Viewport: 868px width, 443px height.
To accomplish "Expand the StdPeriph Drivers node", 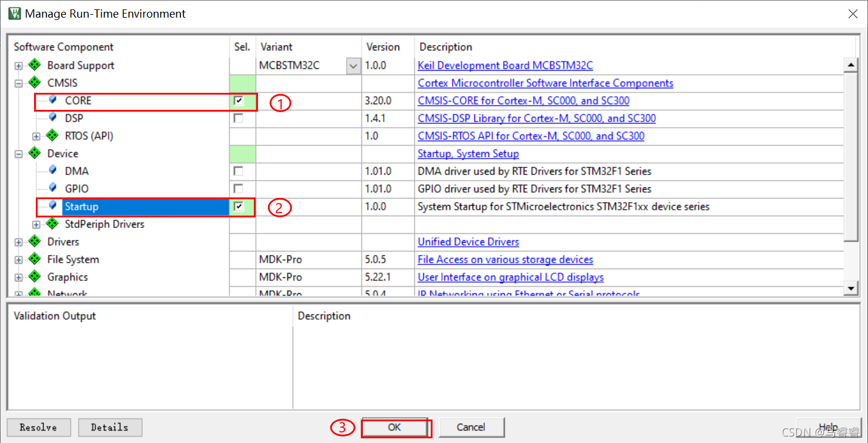I will [x=36, y=224].
